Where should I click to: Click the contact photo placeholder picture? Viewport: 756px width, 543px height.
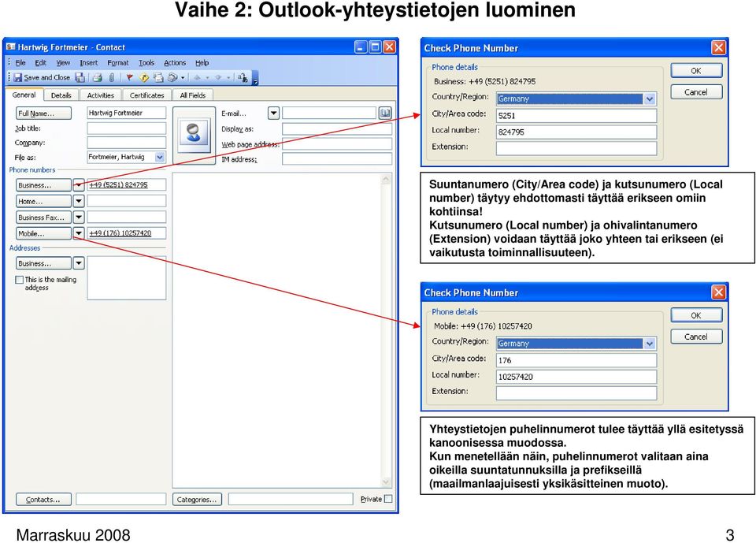194,134
